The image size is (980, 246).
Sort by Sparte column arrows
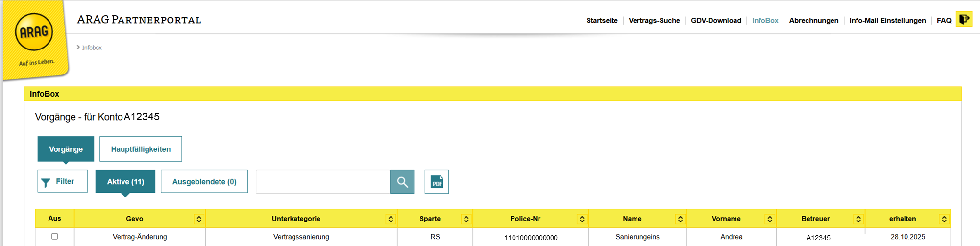click(x=466, y=219)
